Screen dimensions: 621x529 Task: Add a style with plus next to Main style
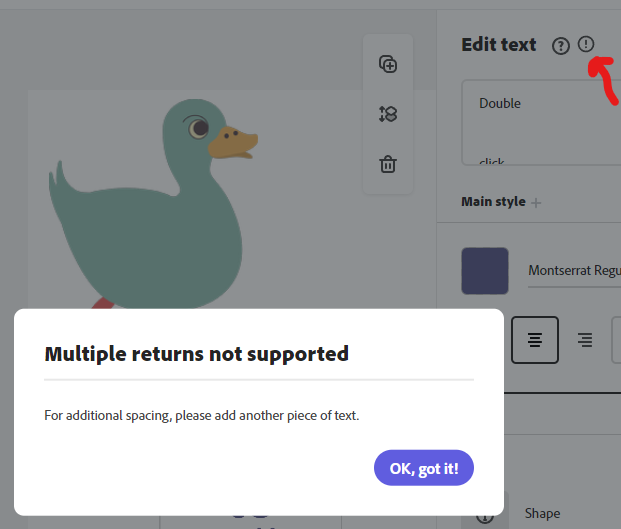[536, 202]
